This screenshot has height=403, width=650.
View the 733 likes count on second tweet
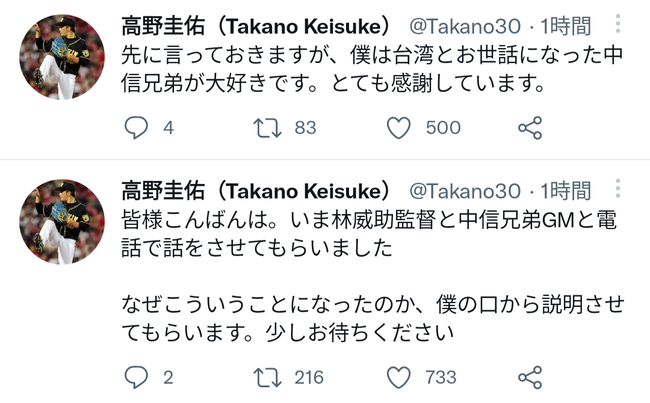[439, 377]
